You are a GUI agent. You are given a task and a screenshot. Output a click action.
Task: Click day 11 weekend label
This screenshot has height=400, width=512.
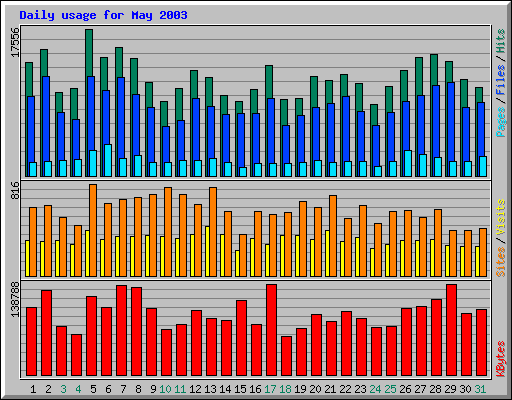180,389
